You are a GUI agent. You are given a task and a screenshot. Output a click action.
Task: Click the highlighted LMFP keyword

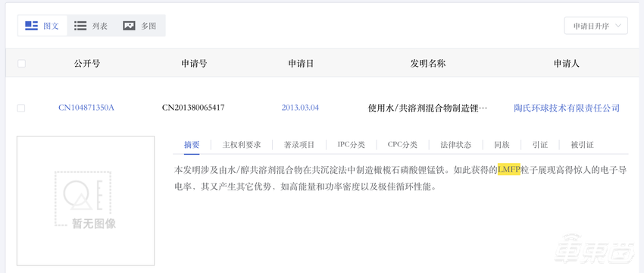click(x=509, y=169)
